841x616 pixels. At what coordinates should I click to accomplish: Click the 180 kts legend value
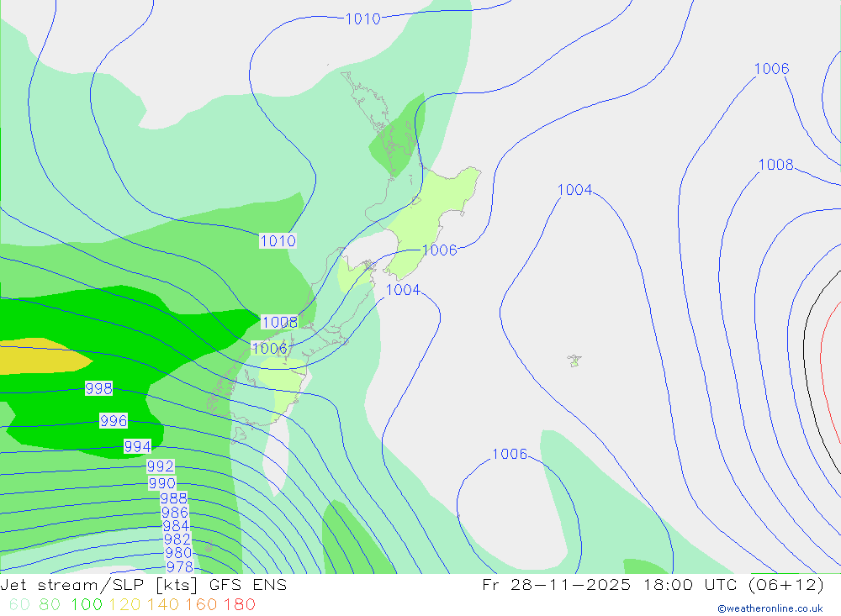pos(240,604)
